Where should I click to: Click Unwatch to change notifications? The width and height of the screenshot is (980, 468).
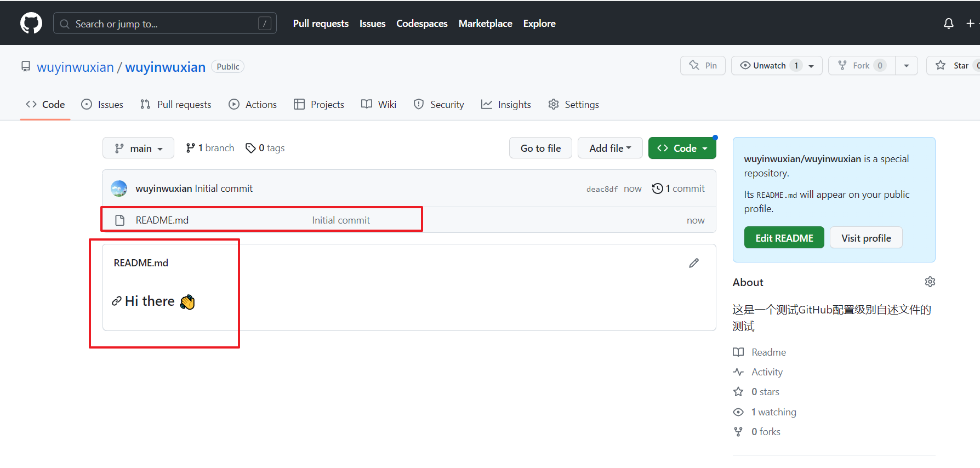click(777, 65)
